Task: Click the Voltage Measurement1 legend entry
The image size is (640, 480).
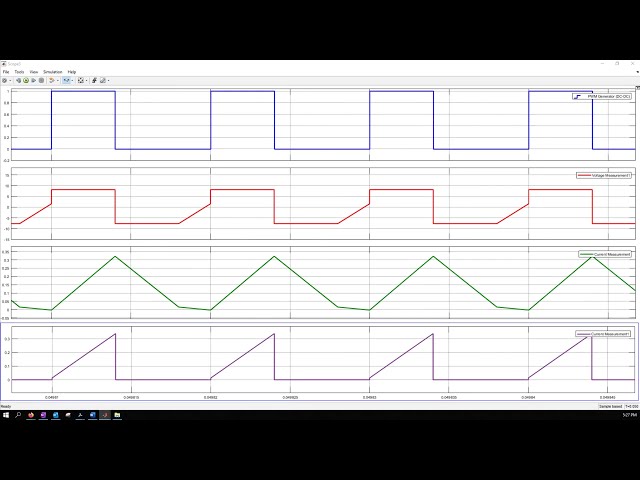Action: pos(604,175)
